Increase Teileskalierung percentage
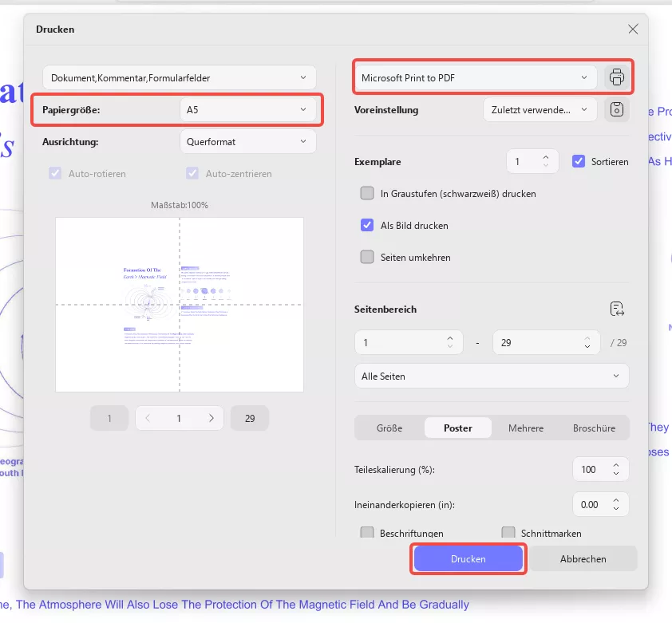Image resolution: width=672 pixels, height=623 pixels. 616,465
